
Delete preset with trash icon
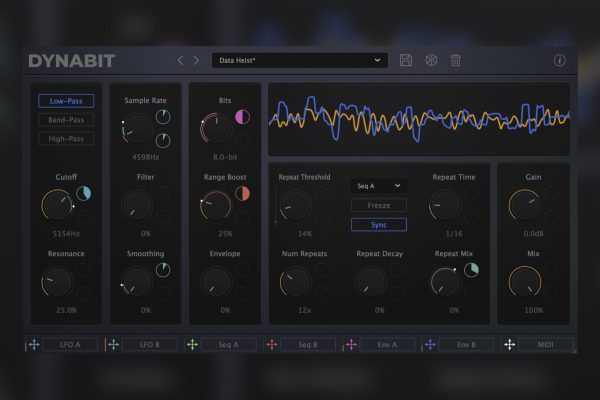pos(455,60)
